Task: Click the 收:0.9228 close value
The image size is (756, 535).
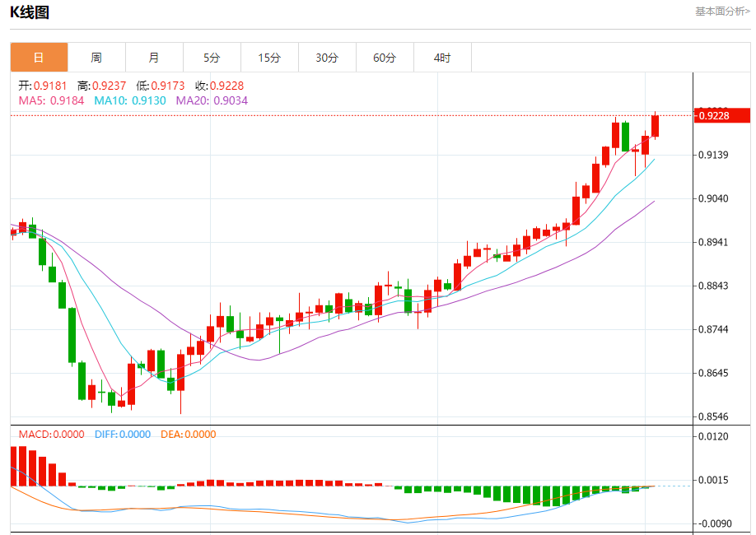Action: click(x=219, y=86)
